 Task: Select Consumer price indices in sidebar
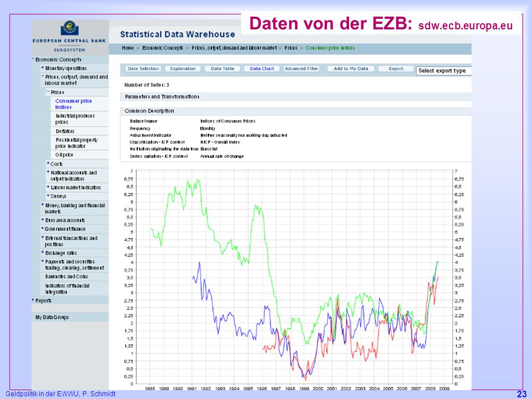tap(73, 104)
